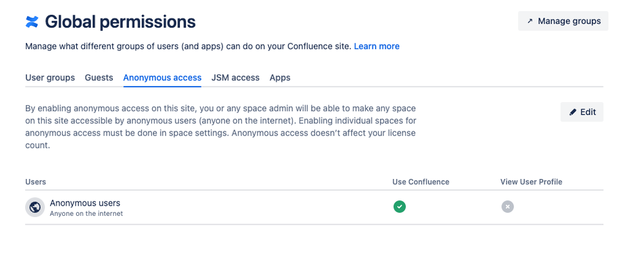The width and height of the screenshot is (644, 254).
Task: Click the Global permissions heading
Action: 120,21
